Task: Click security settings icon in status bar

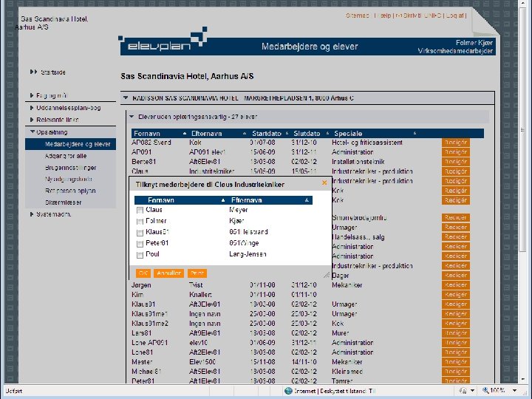Action: [463, 391]
